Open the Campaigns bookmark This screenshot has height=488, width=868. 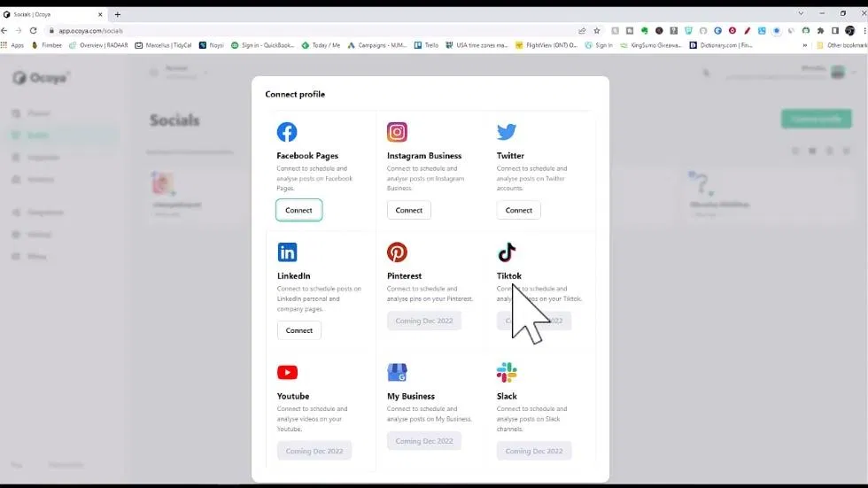click(x=377, y=45)
